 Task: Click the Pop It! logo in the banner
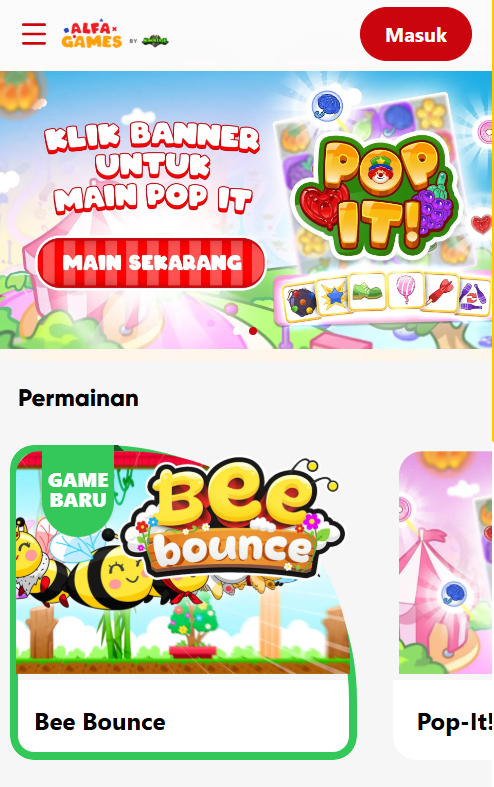(x=379, y=195)
